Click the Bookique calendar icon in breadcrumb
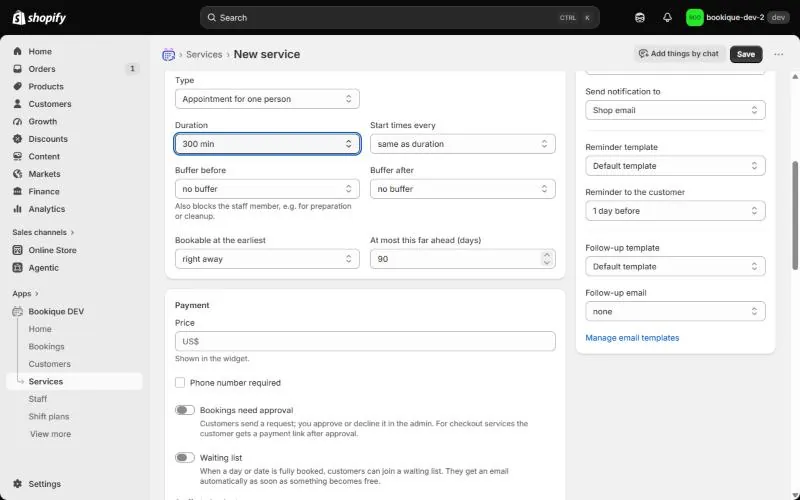Viewport: 800px width, 500px height. [x=168, y=54]
